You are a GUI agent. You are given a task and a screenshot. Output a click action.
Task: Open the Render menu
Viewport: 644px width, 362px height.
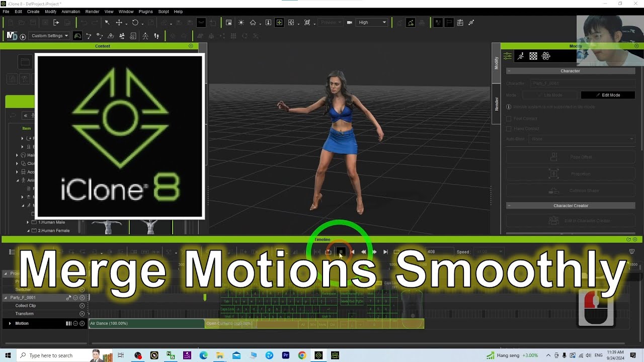point(92,12)
